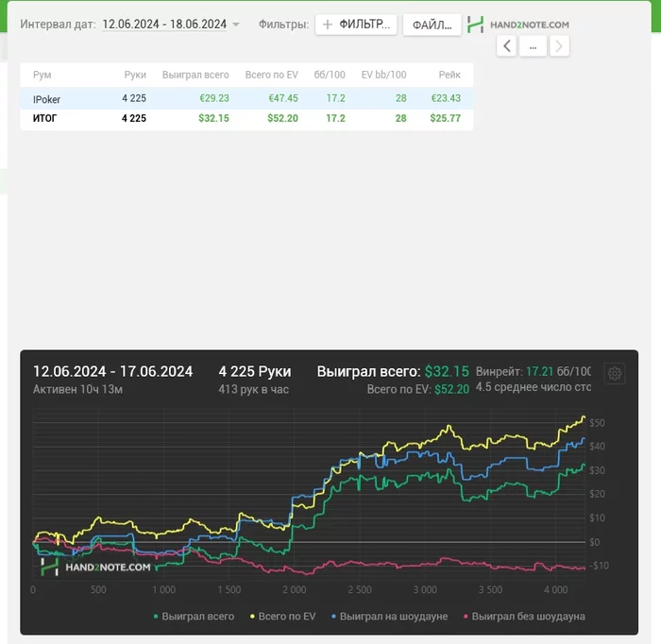Toggle the Выиграл всего legend series

[194, 617]
